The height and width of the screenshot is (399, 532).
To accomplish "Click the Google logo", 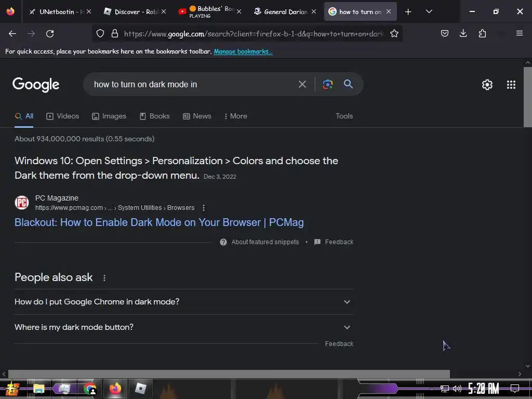I will click(x=36, y=85).
